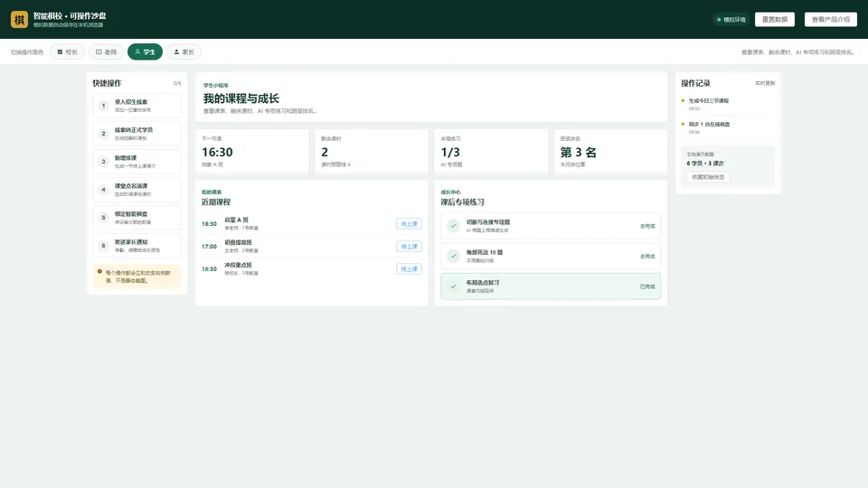Run quick action 5 绑定智能棋盘
Viewport: 868px width, 488px height.
[137, 218]
